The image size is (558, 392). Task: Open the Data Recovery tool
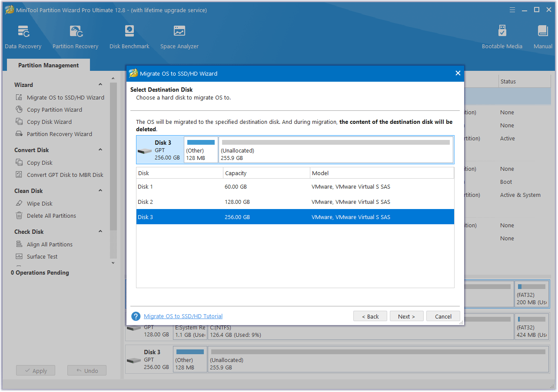[23, 37]
